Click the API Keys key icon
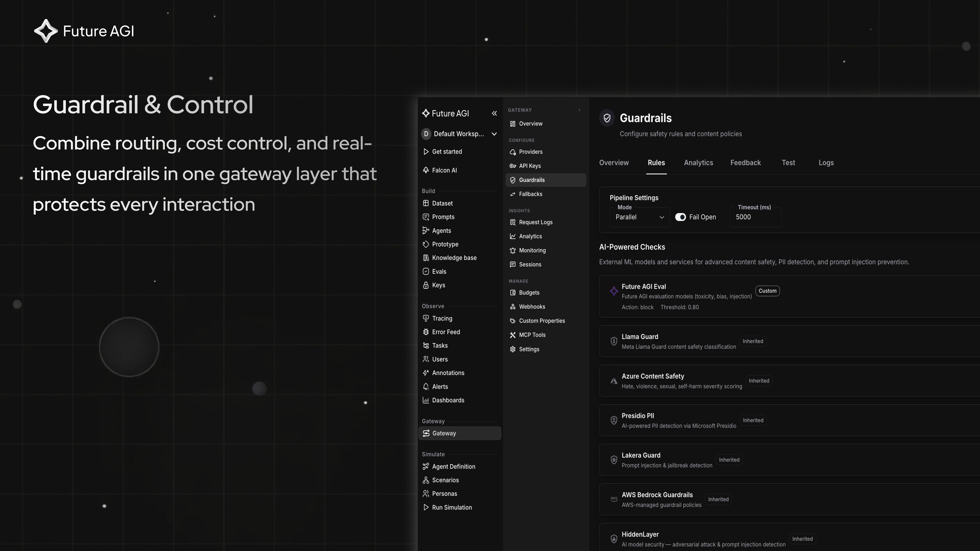980x551 pixels. 512,166
